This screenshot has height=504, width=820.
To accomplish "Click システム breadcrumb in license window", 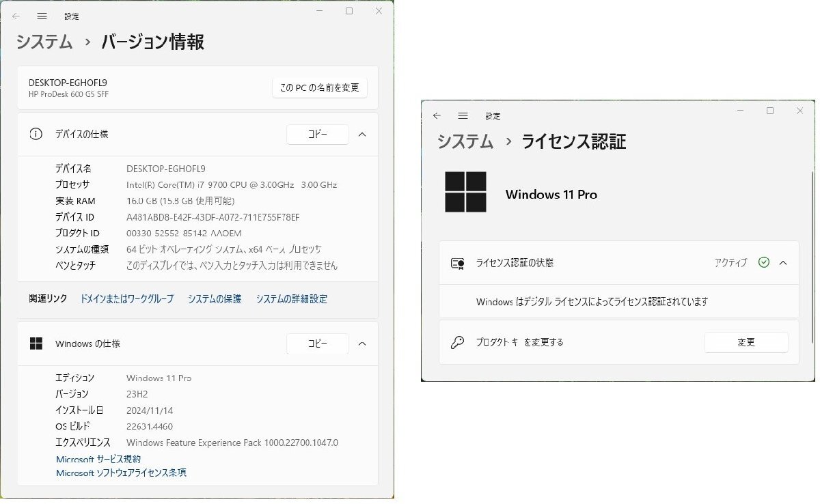I will (465, 141).
